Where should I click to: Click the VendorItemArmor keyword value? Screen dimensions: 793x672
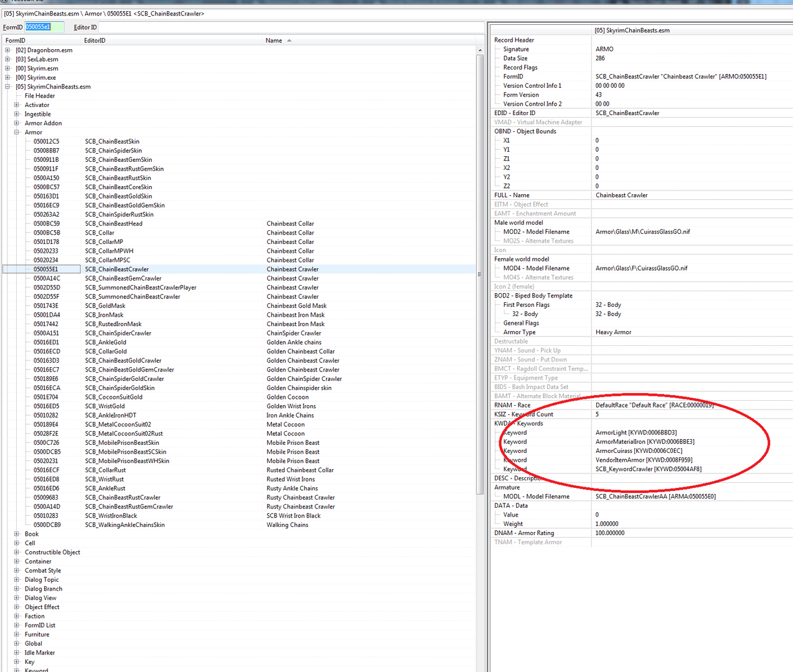(644, 460)
